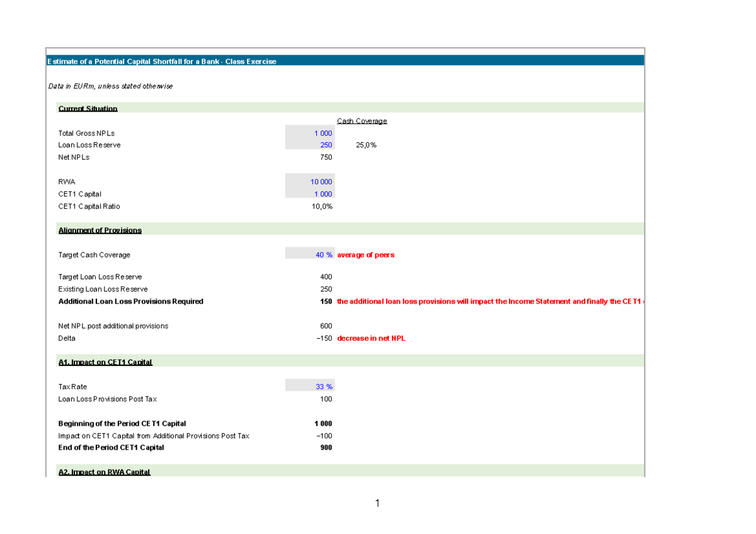Click the Tax Rate input value 33 %
Image resolution: width=756 pixels, height=534 pixels.
(x=324, y=387)
